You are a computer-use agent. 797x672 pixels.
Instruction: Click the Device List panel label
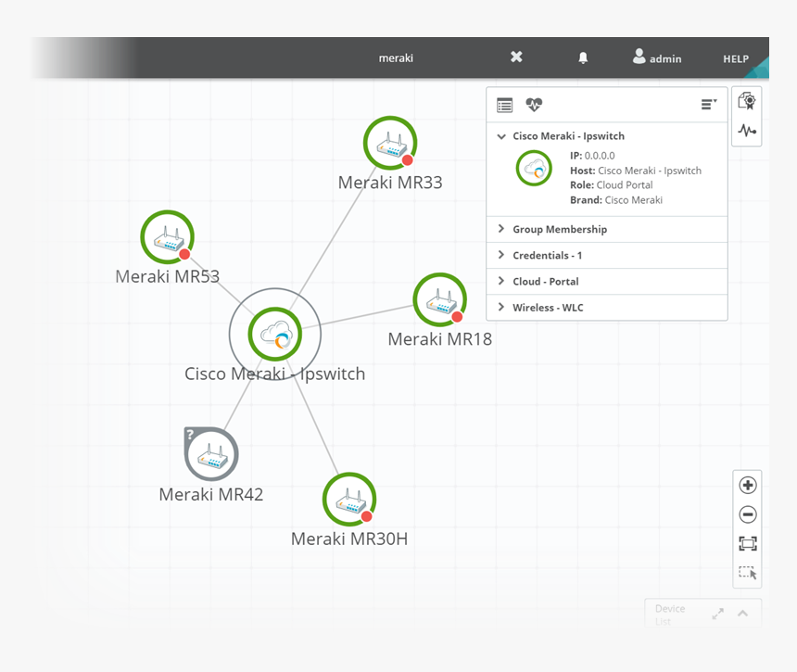[x=670, y=615]
